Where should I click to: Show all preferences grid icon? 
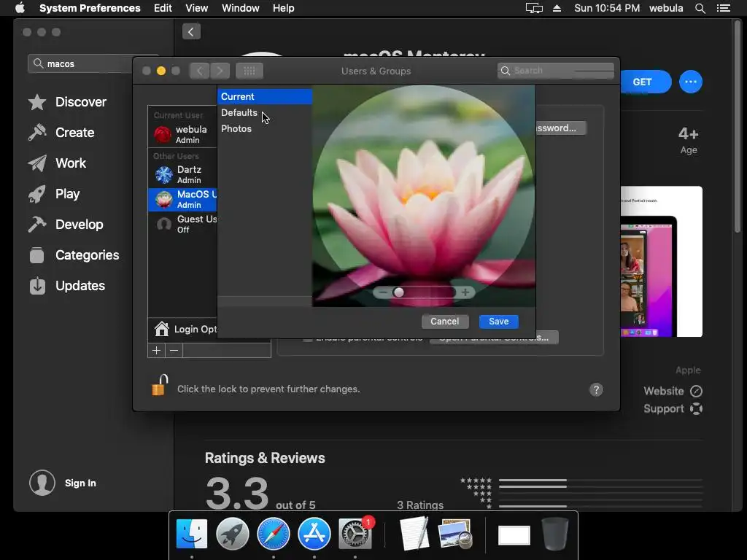click(249, 71)
